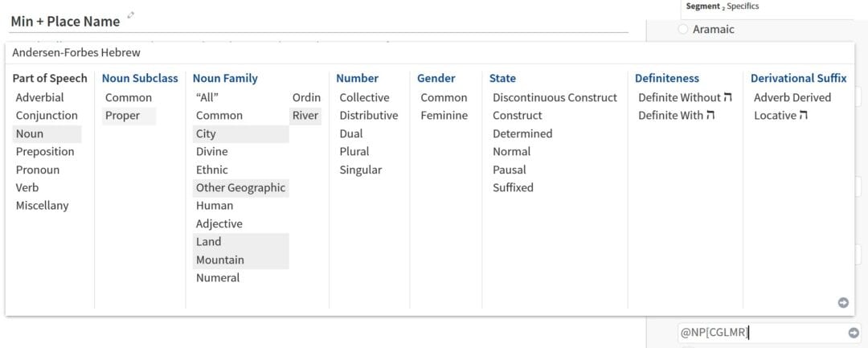
Task: Choose Other Geographic noun family
Action: click(241, 187)
